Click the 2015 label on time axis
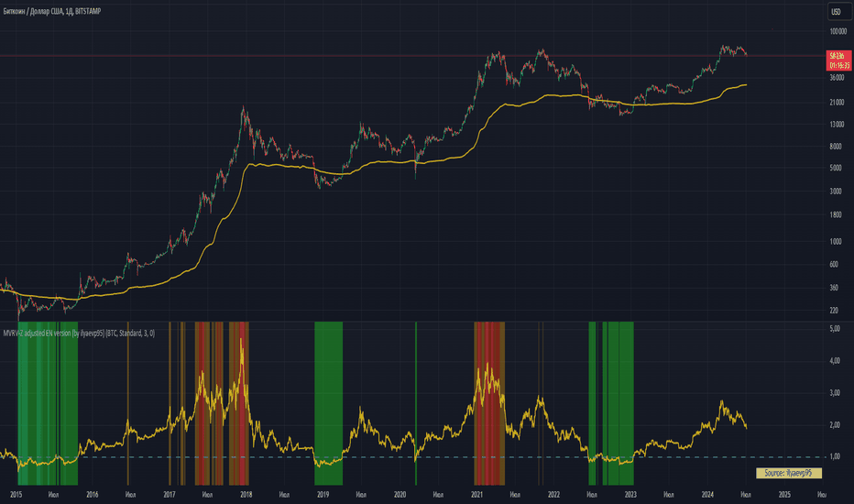 click(x=16, y=495)
